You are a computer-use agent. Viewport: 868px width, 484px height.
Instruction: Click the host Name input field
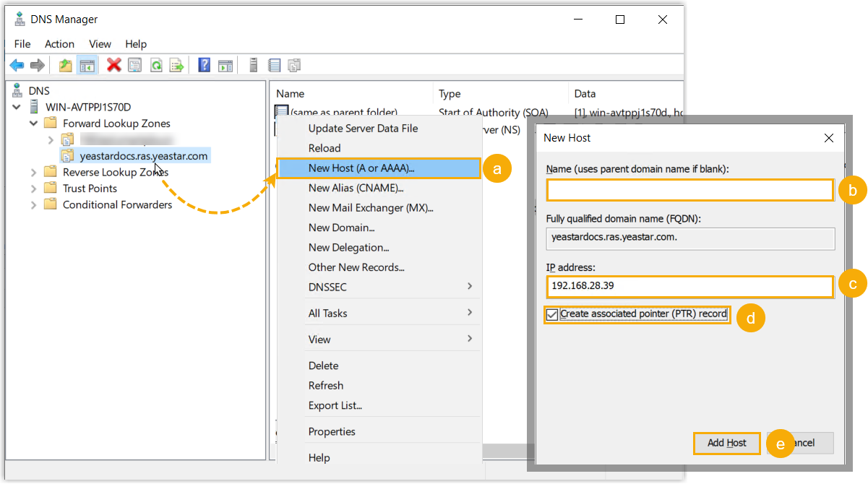pyautogui.click(x=689, y=190)
